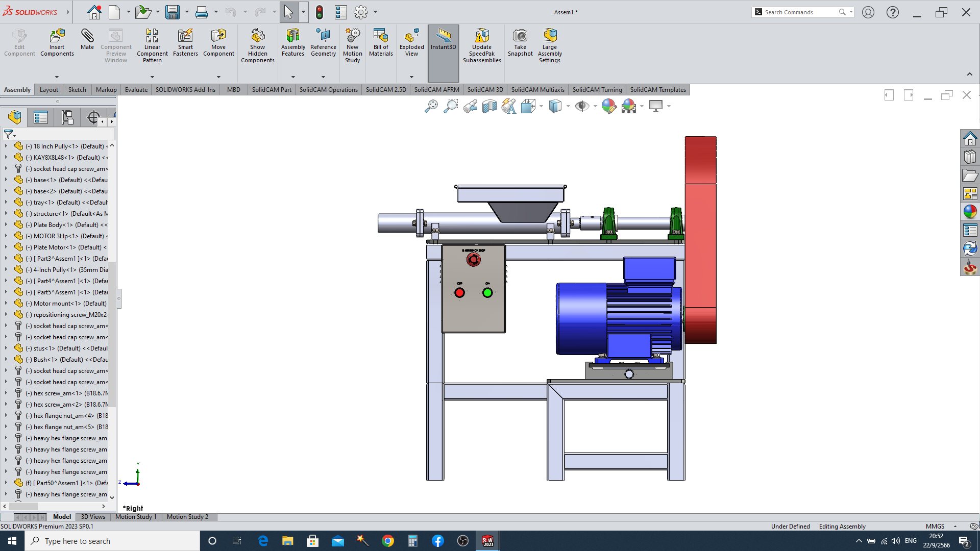Select the Mate tool
The height and width of the screenshot is (551, 980).
click(x=87, y=39)
